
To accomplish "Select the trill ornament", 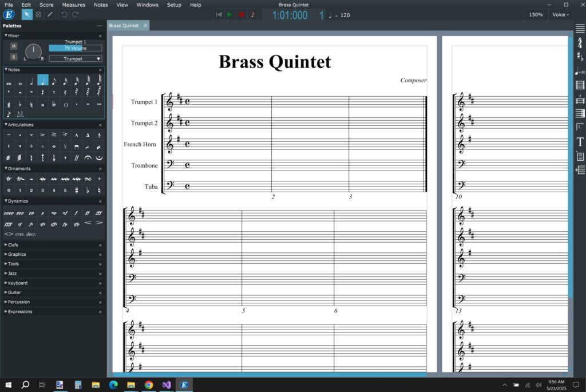I will click(7, 179).
